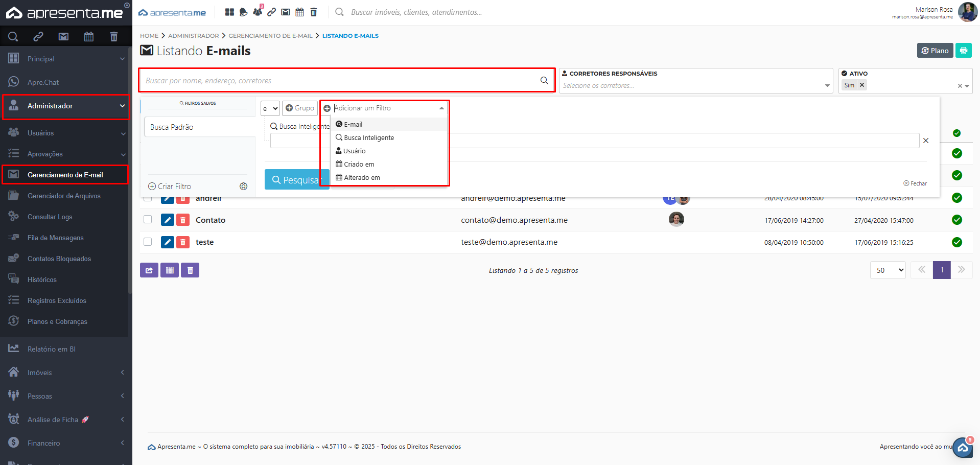Open the filter settings gear icon

tap(244, 187)
